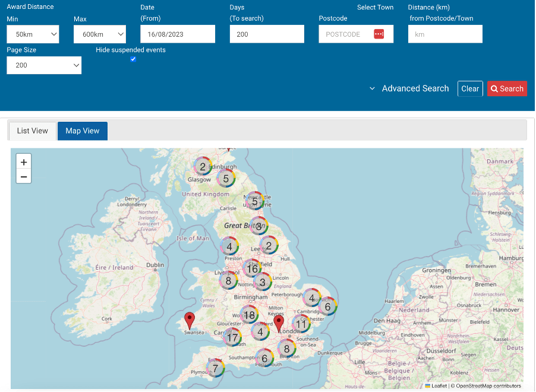Click the red map pin near London

279,324
